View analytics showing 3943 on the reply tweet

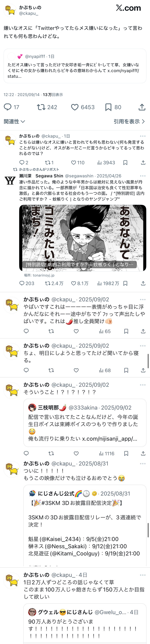point(106,163)
